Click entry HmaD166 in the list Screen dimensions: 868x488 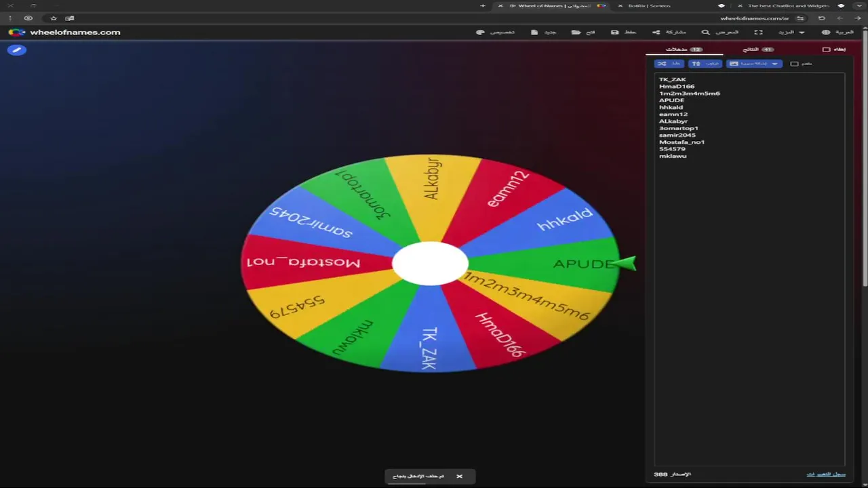pos(677,86)
